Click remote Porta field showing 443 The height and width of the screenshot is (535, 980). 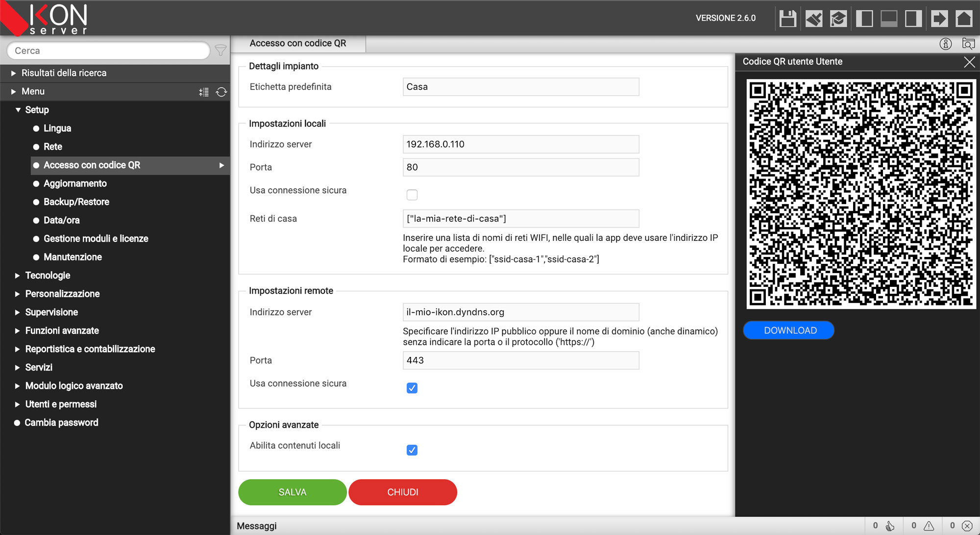click(521, 360)
